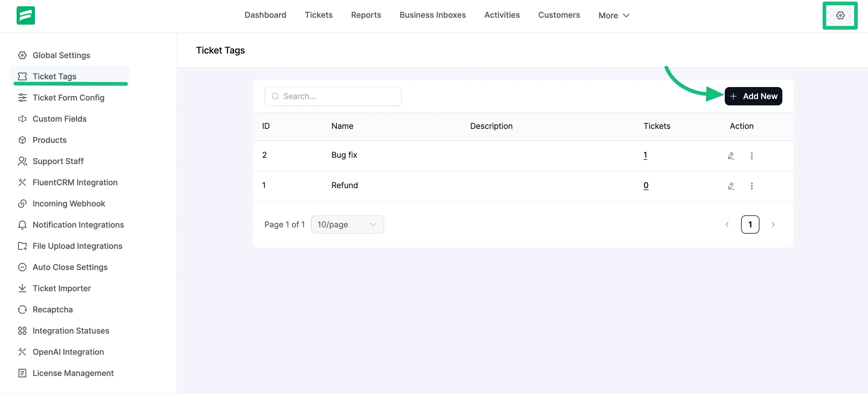Screen dimensions: 868x394
Task: Navigate to the Reports section
Action: (x=366, y=15)
